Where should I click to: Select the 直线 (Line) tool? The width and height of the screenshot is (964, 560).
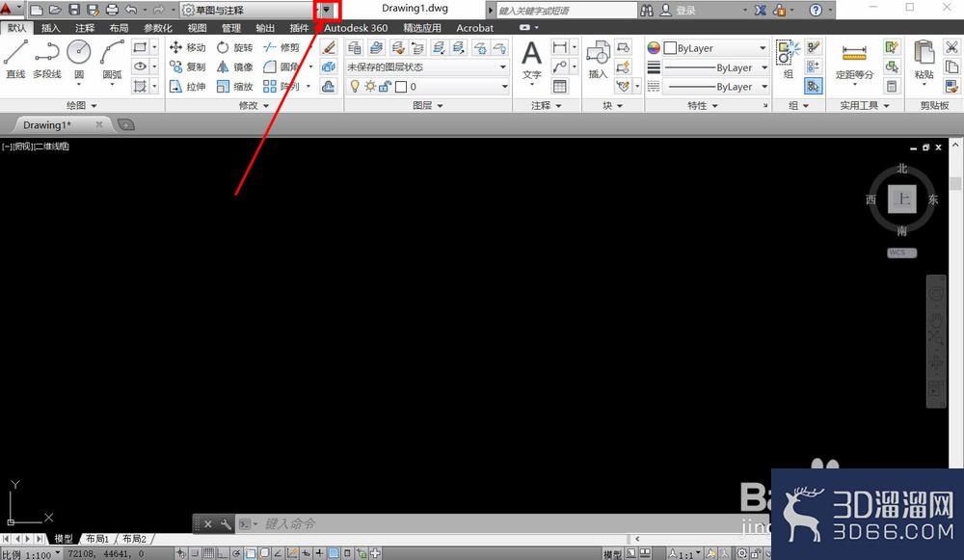pos(16,59)
